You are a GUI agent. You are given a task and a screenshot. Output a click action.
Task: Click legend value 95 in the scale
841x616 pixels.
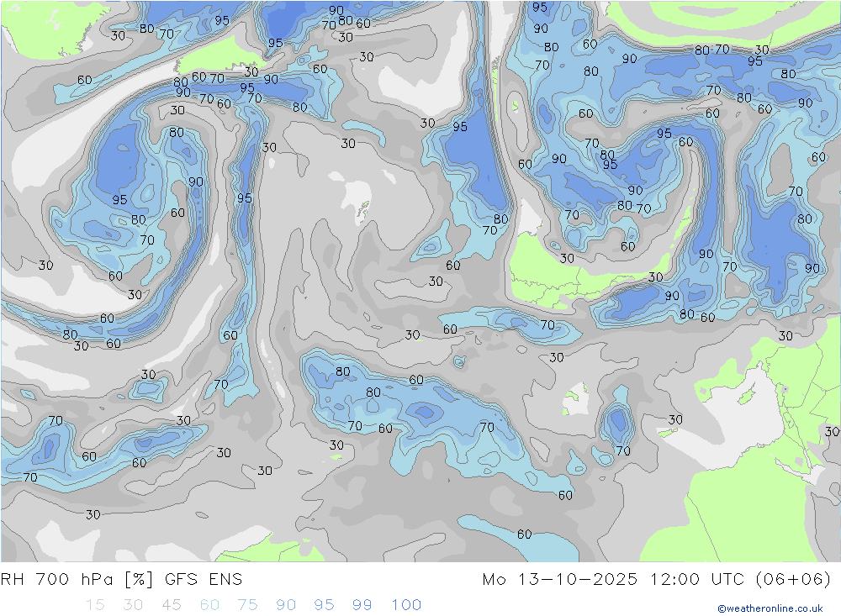(x=324, y=605)
